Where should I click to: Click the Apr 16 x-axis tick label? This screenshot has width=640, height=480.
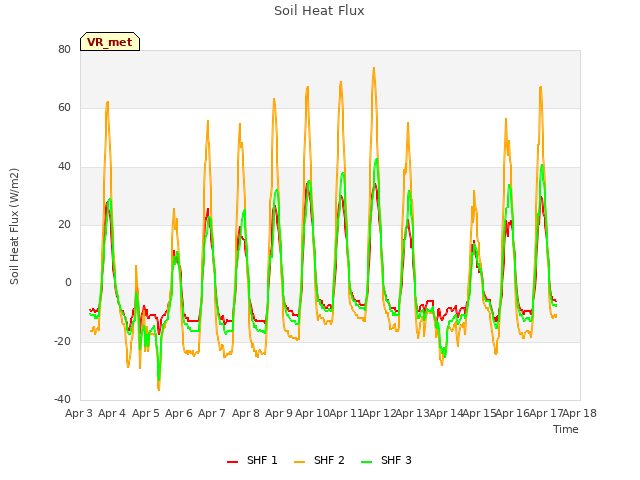coord(513,413)
